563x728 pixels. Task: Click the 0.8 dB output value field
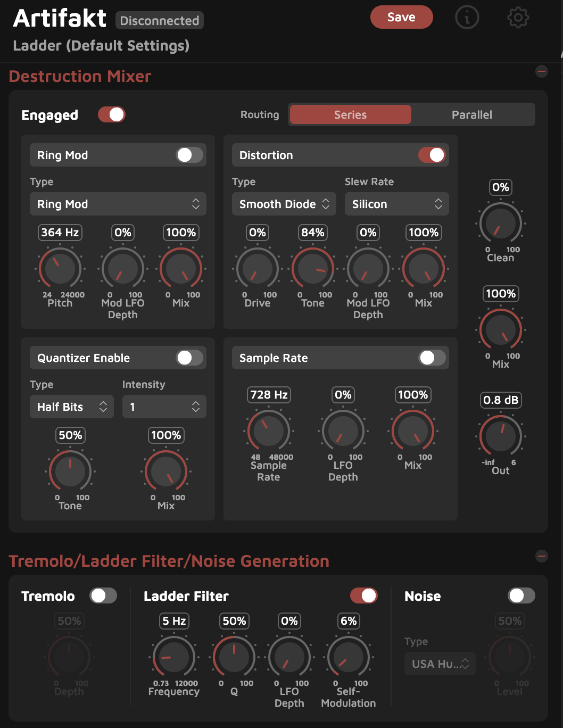[x=501, y=400]
